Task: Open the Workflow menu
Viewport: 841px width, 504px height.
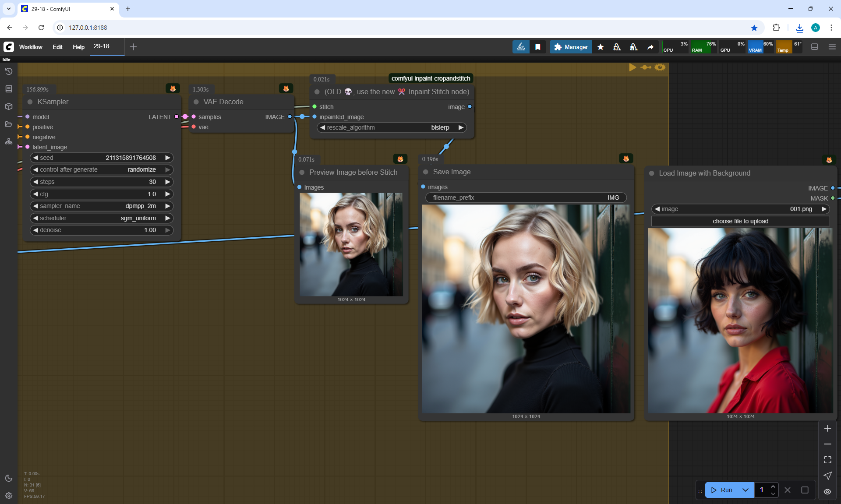Action: point(31,47)
